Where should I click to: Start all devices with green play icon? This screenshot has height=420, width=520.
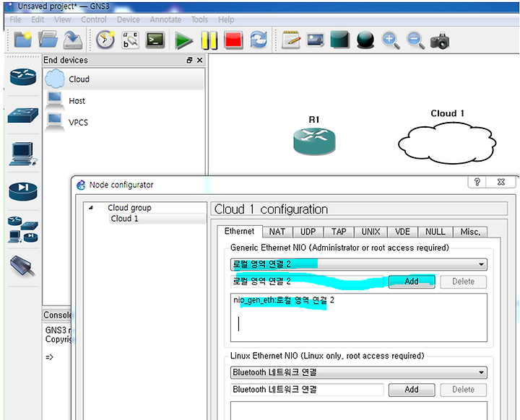tap(183, 41)
